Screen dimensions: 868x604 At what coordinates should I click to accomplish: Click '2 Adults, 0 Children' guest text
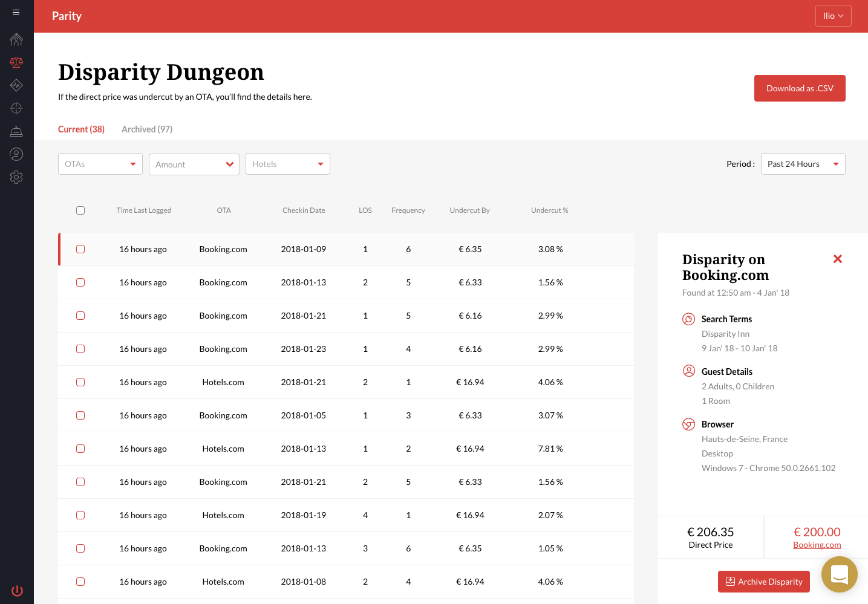pyautogui.click(x=738, y=386)
